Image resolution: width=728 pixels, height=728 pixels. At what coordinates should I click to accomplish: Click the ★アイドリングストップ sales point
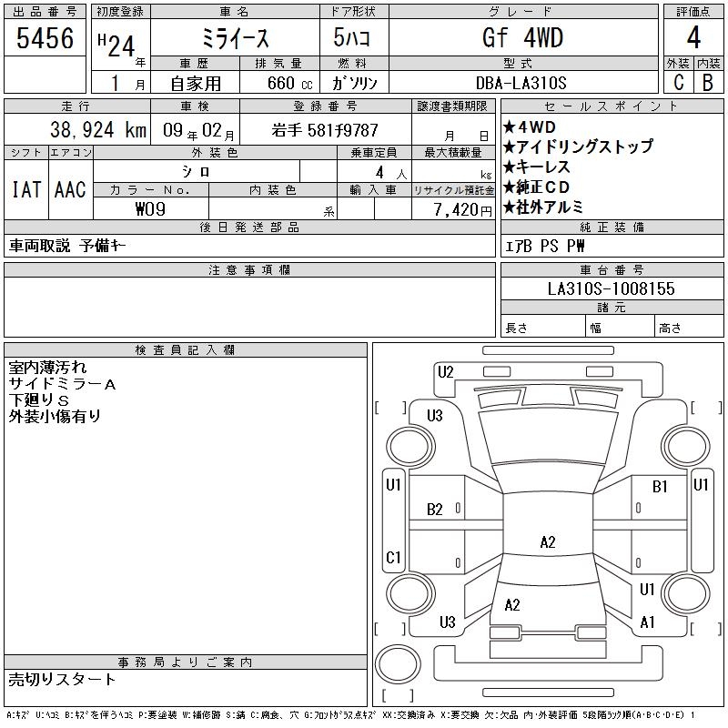click(577, 147)
